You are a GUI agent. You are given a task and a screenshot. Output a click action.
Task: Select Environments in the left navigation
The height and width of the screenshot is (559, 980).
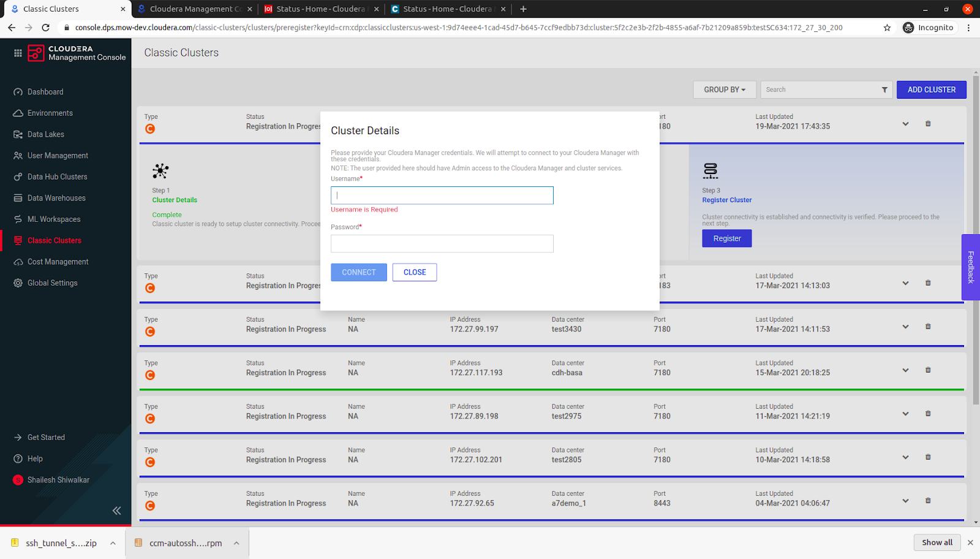50,113
